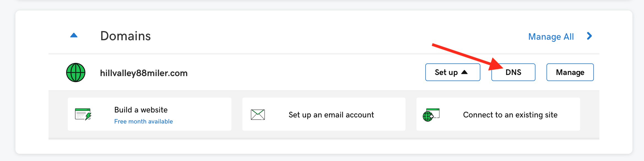Image resolution: width=644 pixels, height=161 pixels.
Task: Click the Set up button label
Action: (x=446, y=72)
